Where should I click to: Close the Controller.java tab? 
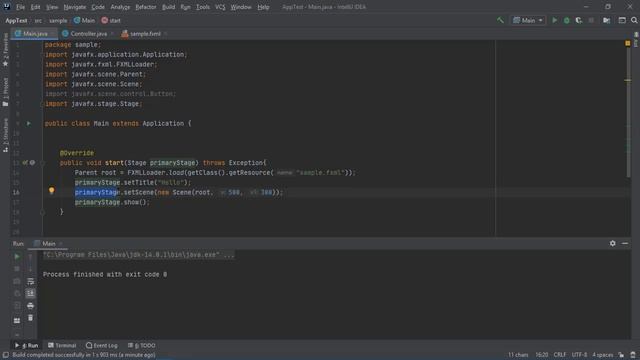[x=112, y=34]
